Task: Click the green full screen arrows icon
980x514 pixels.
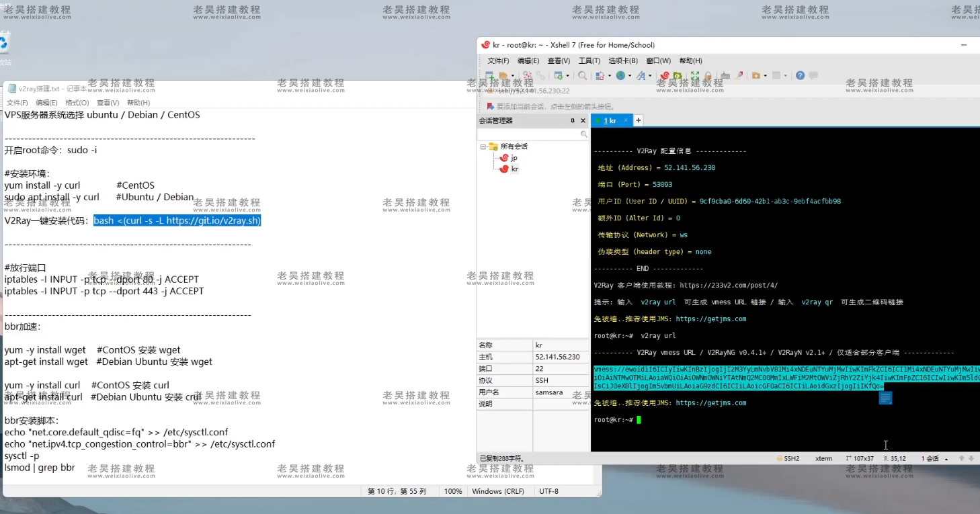Action: click(x=695, y=76)
